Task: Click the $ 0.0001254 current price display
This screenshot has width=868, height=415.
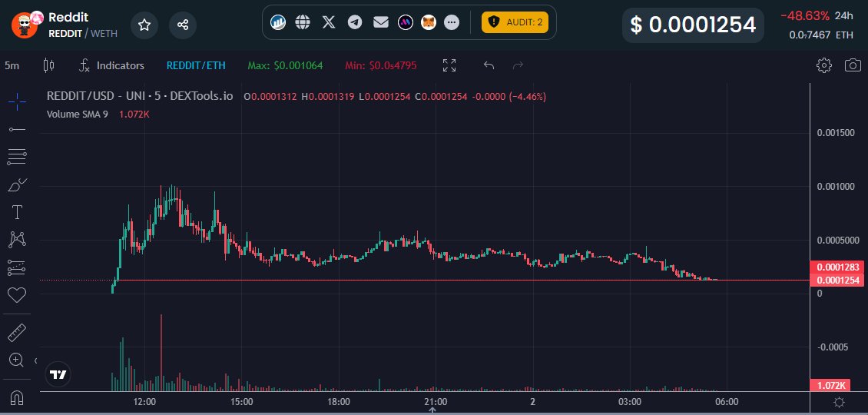Action: point(693,25)
